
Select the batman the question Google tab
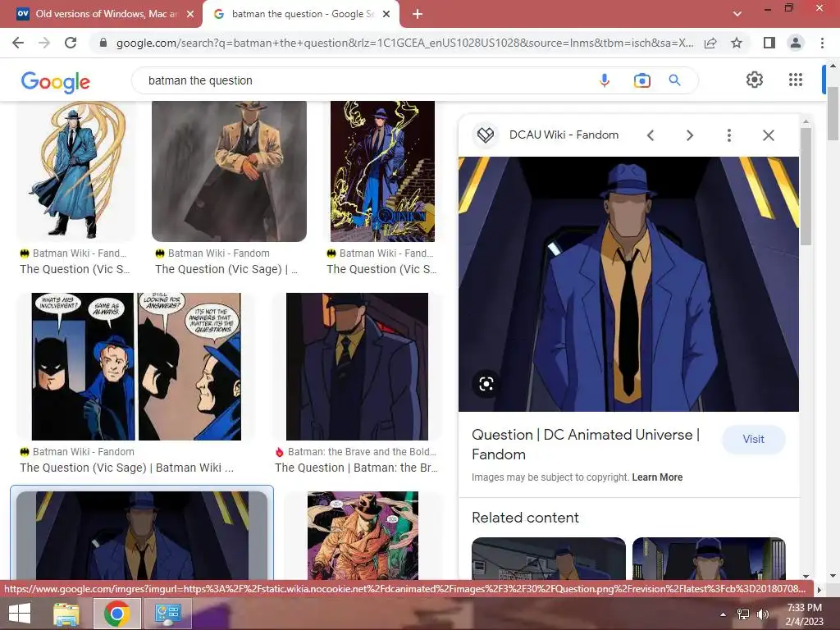(300, 14)
